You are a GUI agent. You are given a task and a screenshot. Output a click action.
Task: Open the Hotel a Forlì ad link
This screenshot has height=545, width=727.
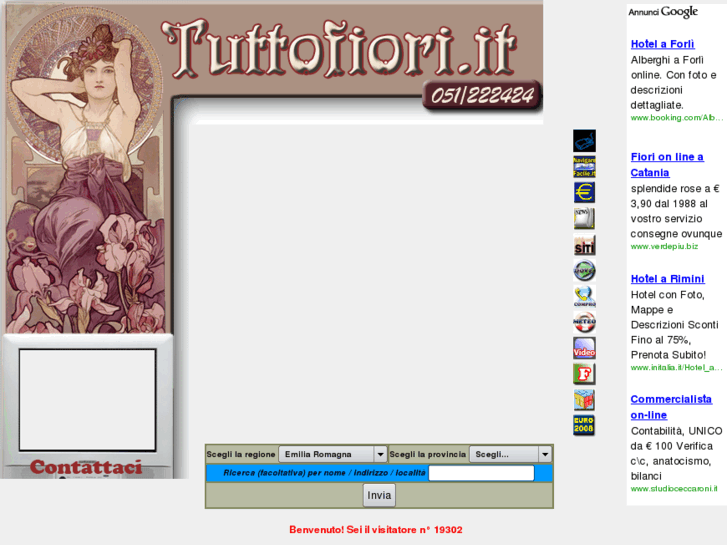pos(663,44)
